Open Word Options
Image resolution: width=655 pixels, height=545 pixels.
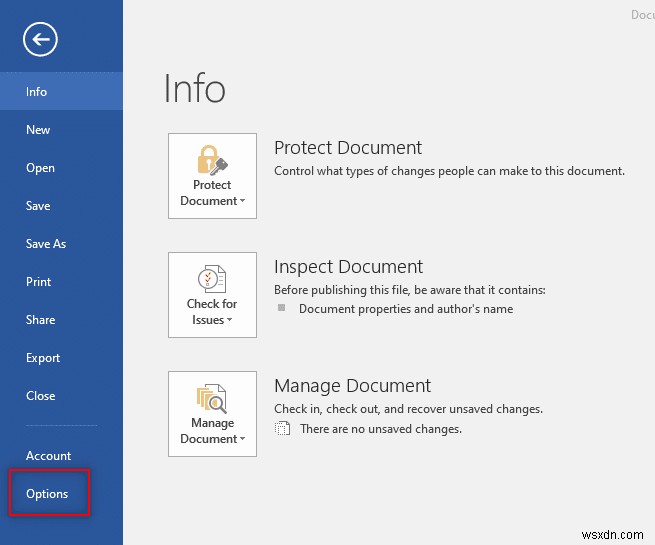coord(61,493)
